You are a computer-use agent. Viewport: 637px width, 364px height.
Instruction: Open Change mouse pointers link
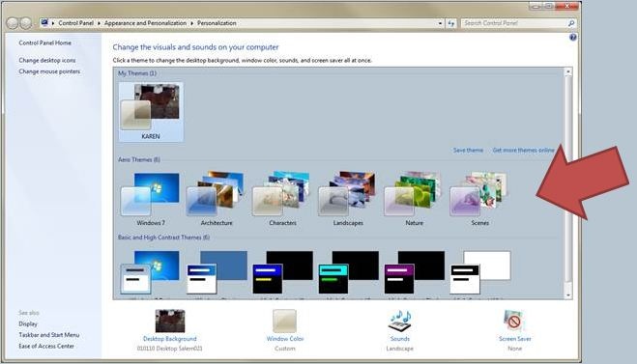[x=49, y=71]
